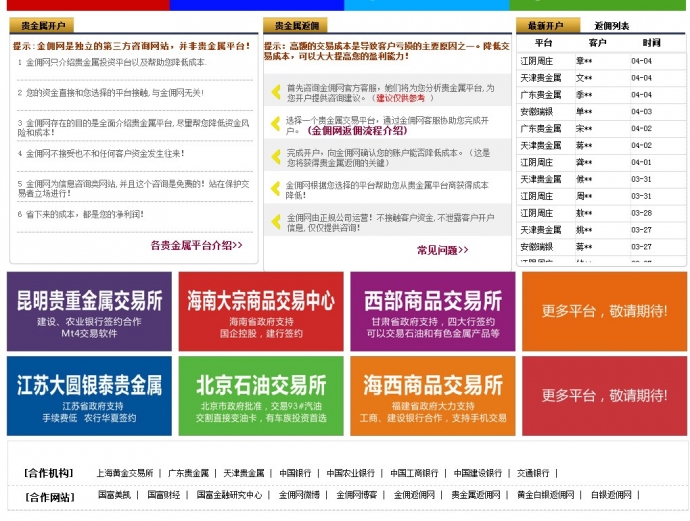Open the 金佣网博客 link
690x521 pixels.
pyautogui.click(x=356, y=495)
